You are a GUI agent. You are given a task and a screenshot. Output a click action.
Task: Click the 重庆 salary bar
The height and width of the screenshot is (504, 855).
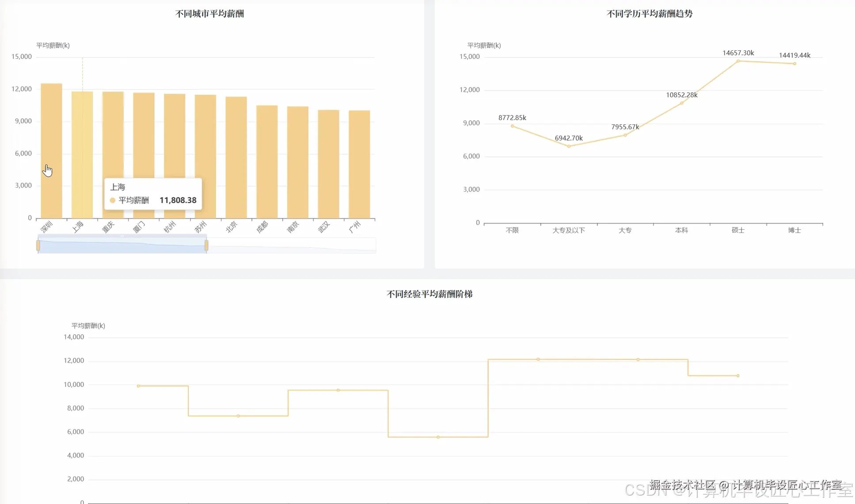pos(113,133)
